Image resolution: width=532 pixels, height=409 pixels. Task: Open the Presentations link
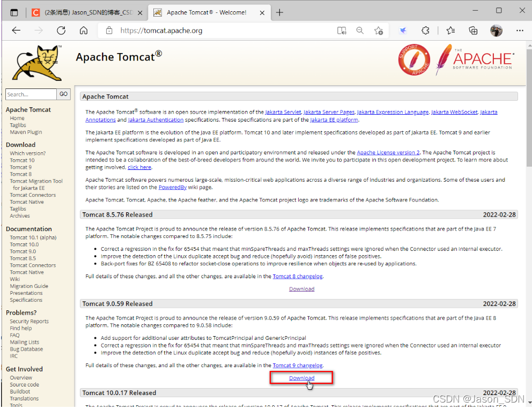(x=26, y=293)
